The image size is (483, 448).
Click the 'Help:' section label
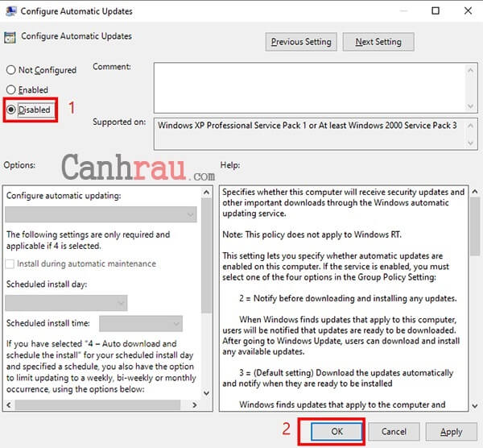(229, 165)
